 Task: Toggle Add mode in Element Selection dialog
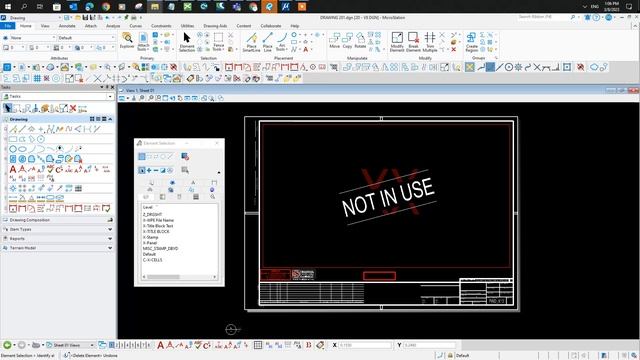[x=149, y=170]
